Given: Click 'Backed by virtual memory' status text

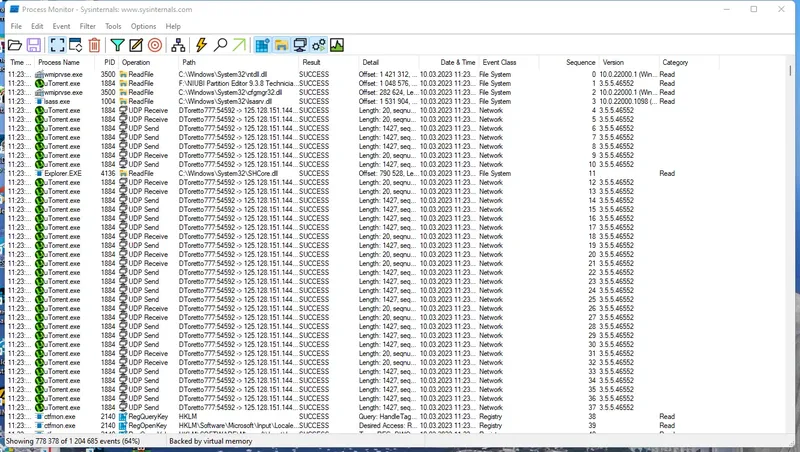Looking at the screenshot, I should 211,441.
